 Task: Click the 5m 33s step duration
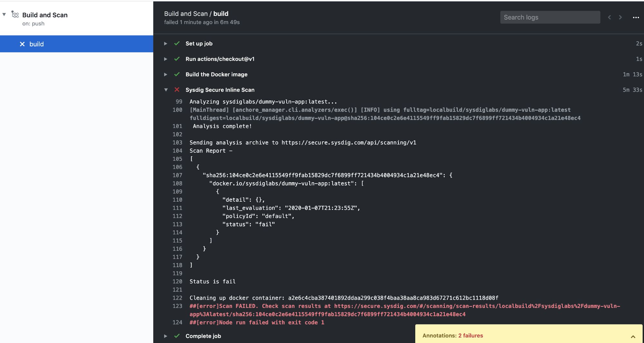(x=632, y=90)
